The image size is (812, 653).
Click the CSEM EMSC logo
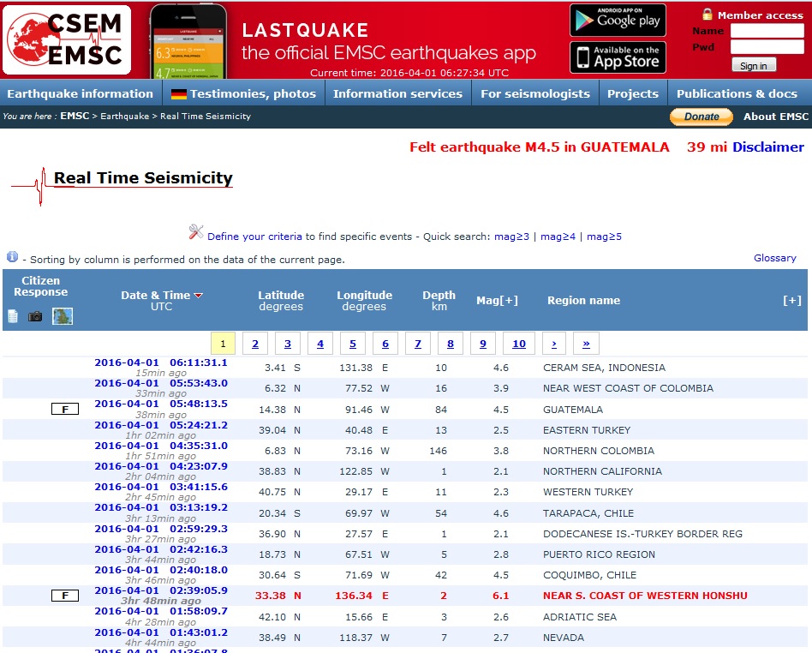(67, 40)
